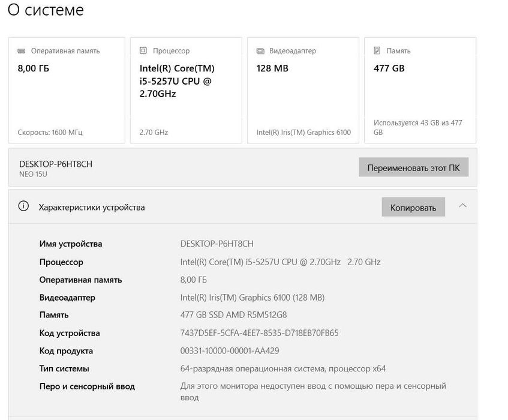Viewport: 508px width, 420px height.
Task: Click Переименовать этот ПК button
Action: coord(413,167)
